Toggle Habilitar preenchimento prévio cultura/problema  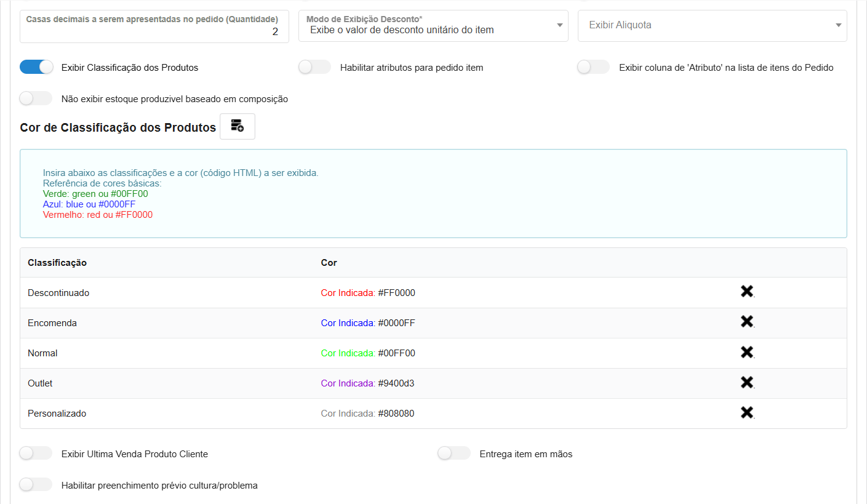click(36, 485)
